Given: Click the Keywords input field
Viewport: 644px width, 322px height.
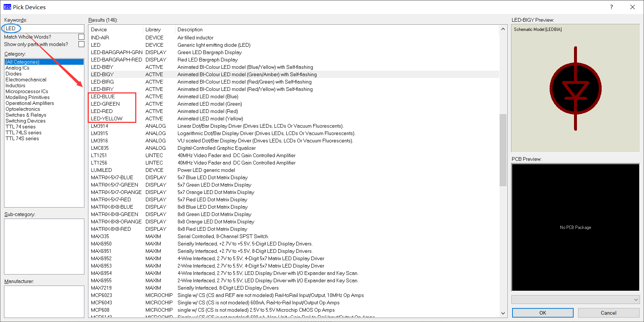Looking at the screenshot, I should (44, 28).
